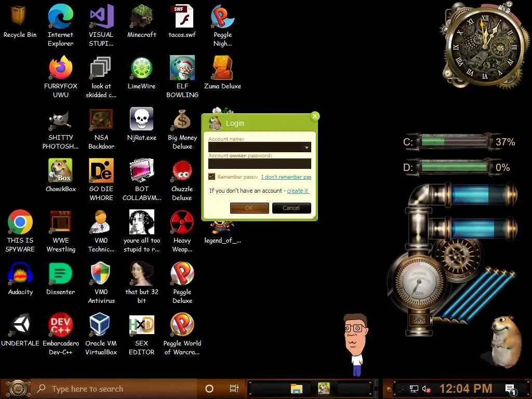The image size is (532, 399).
Task: Open the network tray icon
Action: click(414, 389)
